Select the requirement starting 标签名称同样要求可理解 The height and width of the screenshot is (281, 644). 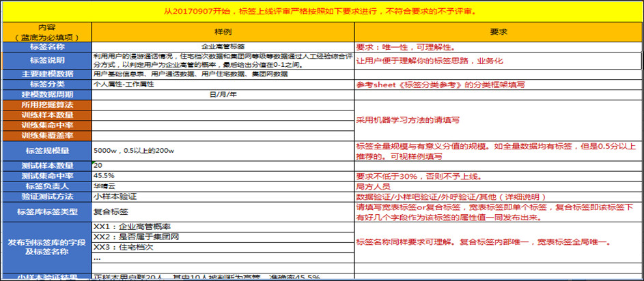[499, 242]
